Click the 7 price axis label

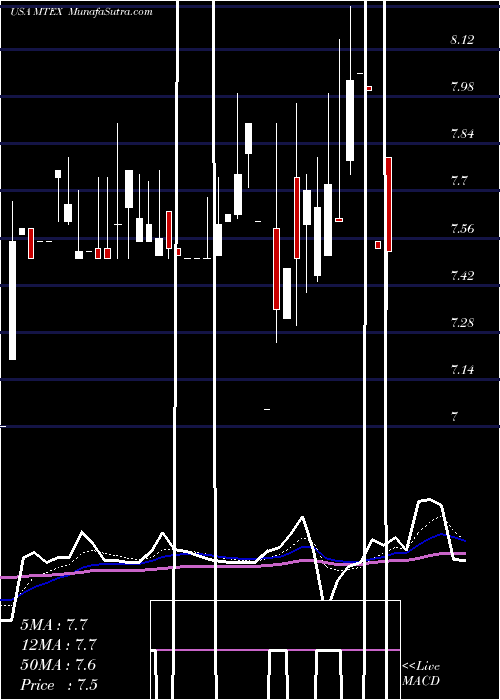pos(454,417)
